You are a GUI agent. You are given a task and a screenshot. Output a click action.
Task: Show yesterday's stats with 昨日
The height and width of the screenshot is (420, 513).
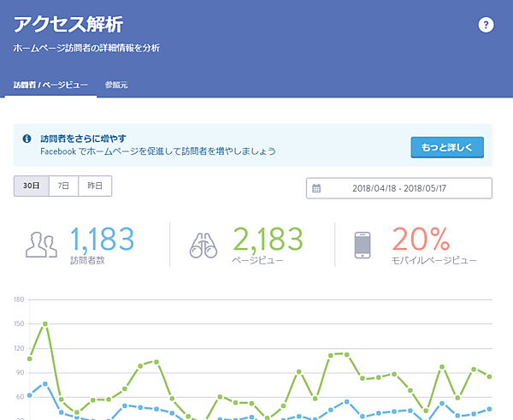[95, 186]
